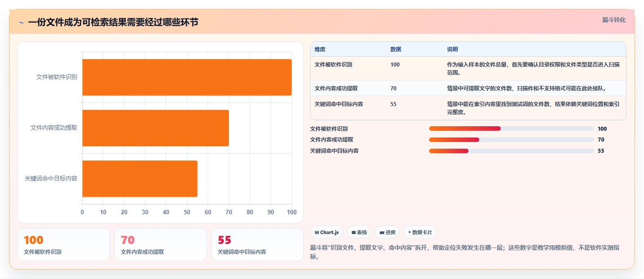Select the stat card showing 55
The image size is (644, 279).
pos(258,244)
